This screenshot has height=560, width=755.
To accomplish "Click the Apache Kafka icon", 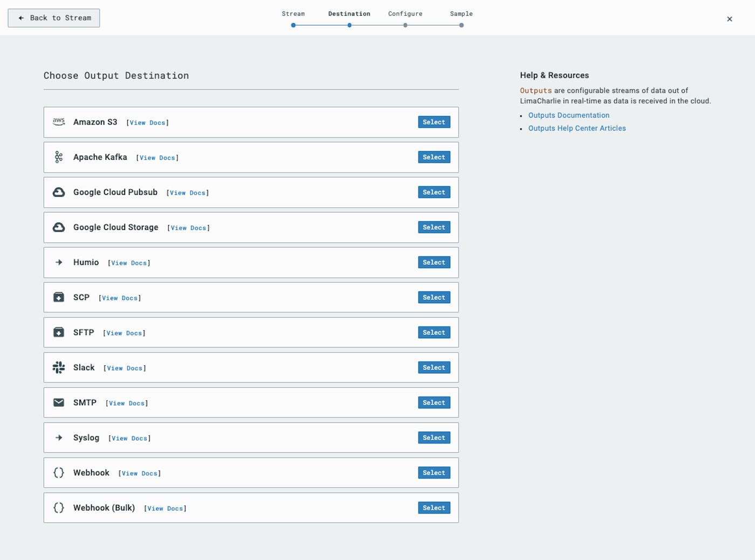I will [x=59, y=157].
